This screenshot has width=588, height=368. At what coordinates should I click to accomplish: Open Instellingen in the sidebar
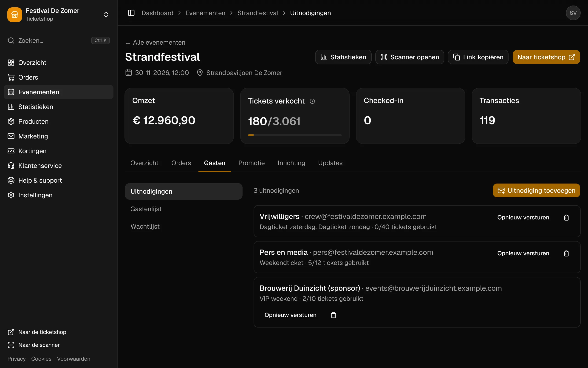(59, 195)
